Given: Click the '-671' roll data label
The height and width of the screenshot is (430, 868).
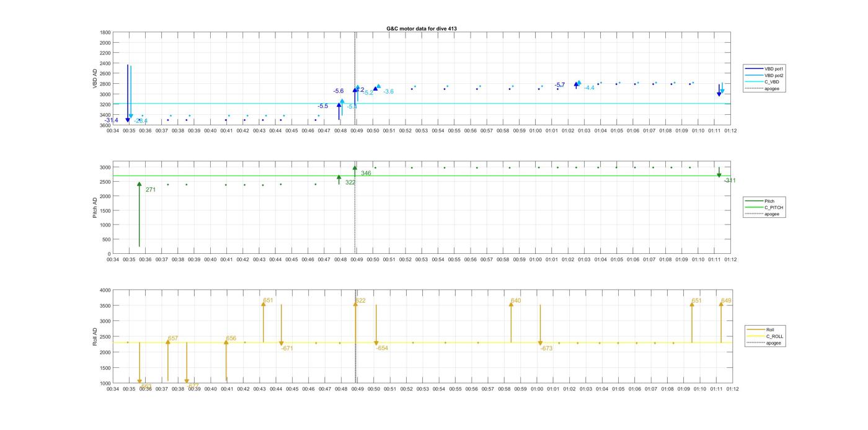Looking at the screenshot, I should pos(287,349).
